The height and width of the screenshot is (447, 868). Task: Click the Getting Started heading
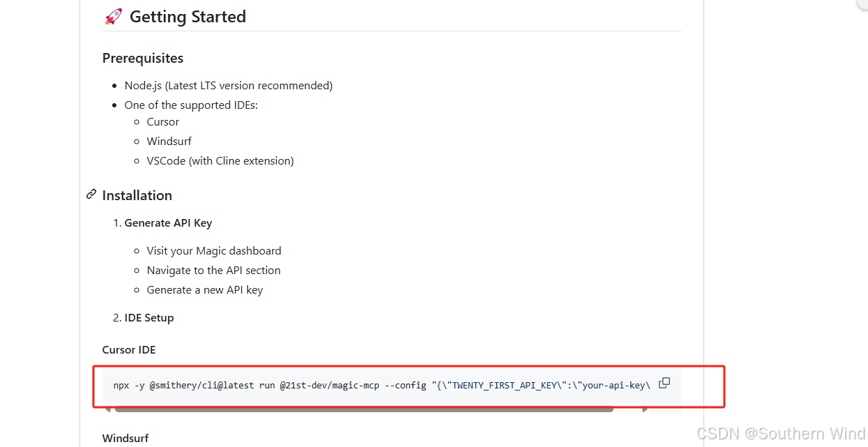188,17
